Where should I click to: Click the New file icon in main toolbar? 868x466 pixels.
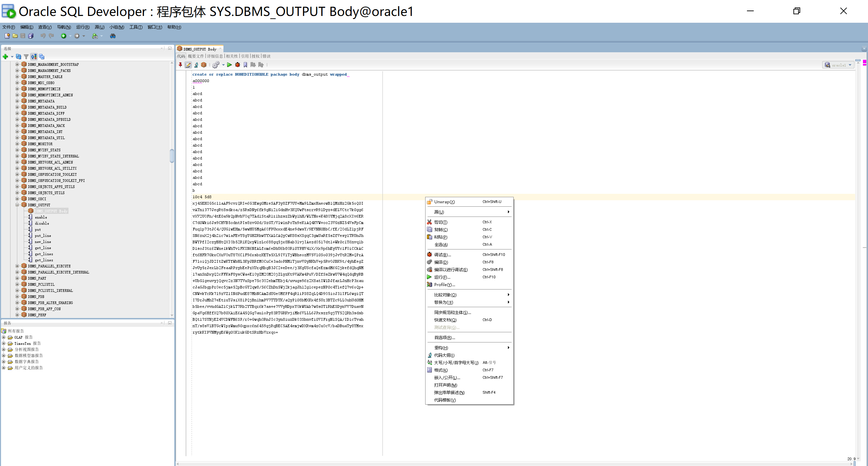pos(7,36)
